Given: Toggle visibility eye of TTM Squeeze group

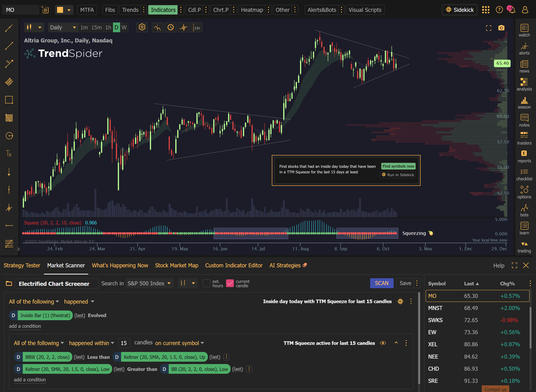Looking at the screenshot, I should [x=383, y=343].
